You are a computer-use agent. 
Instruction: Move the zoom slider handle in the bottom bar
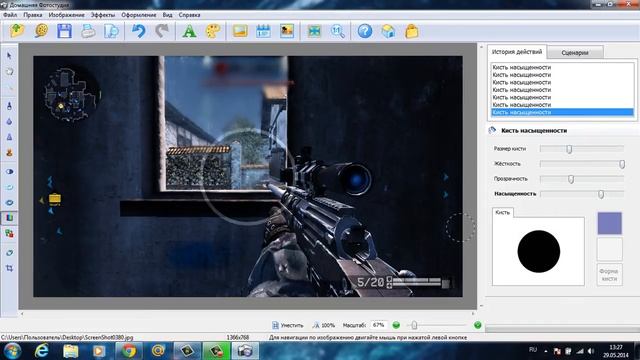point(414,325)
